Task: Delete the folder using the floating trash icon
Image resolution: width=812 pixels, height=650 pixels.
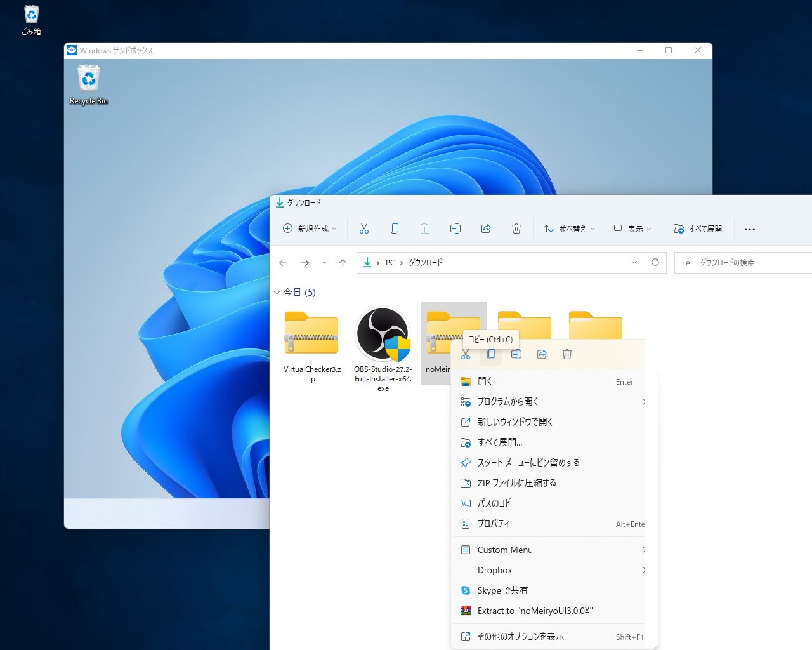Action: click(x=567, y=354)
